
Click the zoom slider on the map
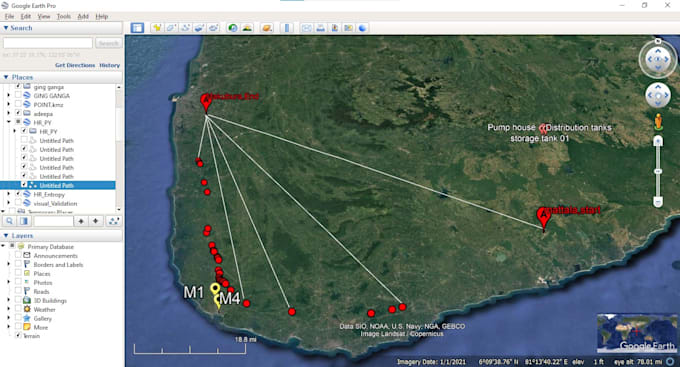coord(658,172)
